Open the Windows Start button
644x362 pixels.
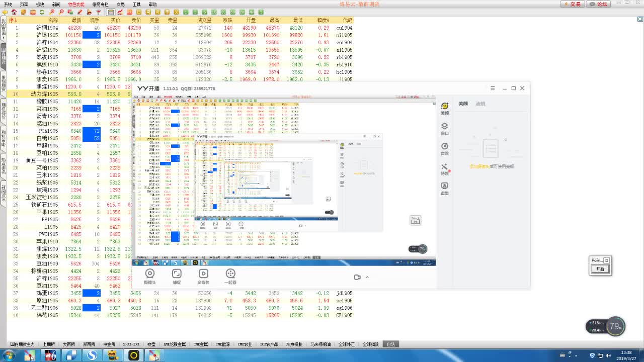[9, 355]
